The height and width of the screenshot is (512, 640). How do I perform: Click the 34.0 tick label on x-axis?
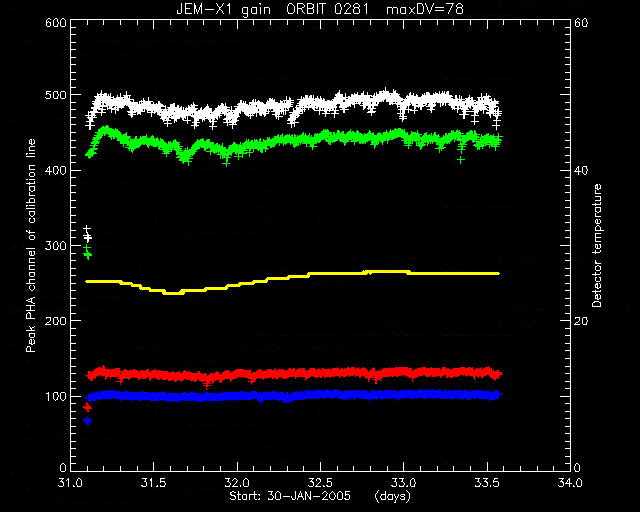coord(570,483)
